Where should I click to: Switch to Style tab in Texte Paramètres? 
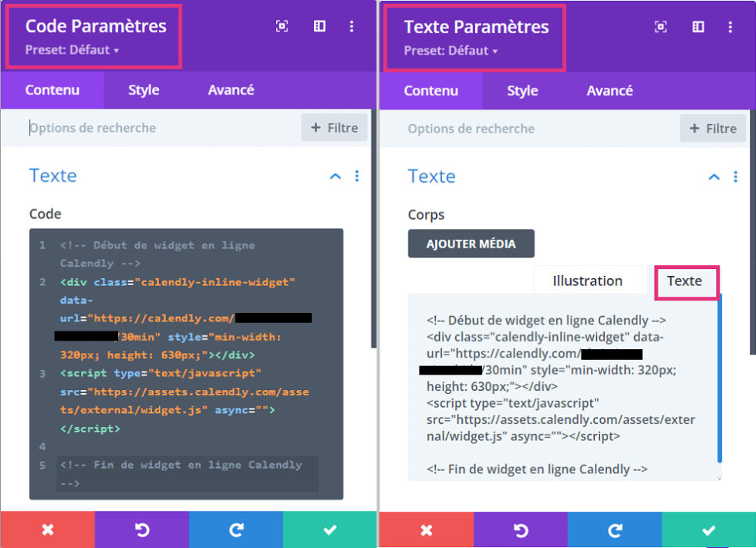522,91
